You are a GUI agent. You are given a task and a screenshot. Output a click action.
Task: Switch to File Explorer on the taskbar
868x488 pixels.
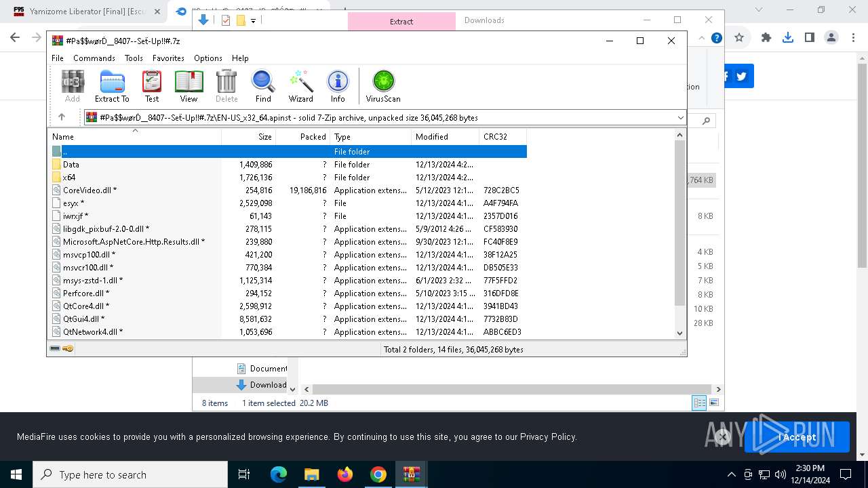tap(312, 474)
